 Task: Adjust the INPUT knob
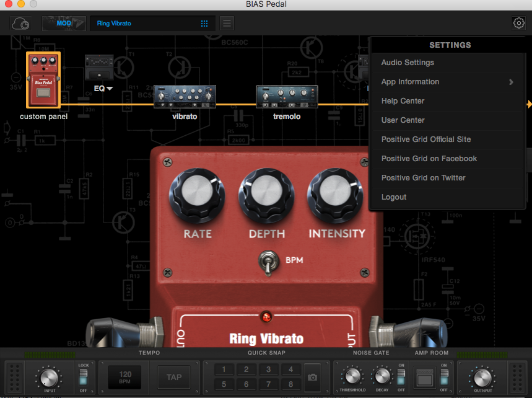pyautogui.click(x=49, y=378)
